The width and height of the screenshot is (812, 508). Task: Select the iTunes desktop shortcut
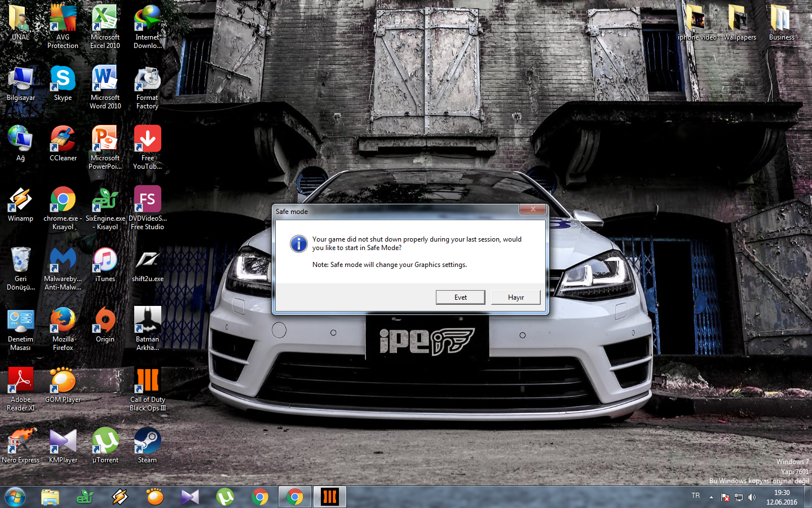pos(105,265)
